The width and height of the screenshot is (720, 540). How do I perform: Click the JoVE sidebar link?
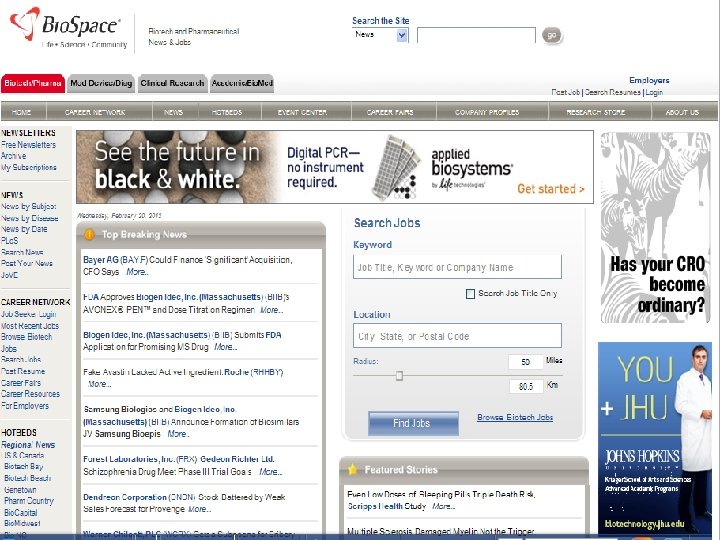point(10,275)
